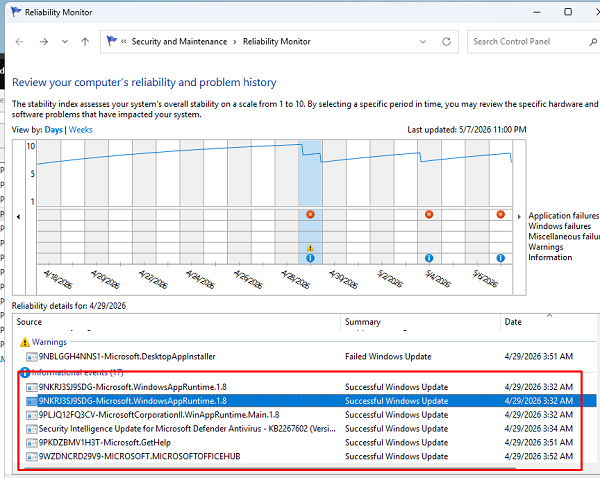This screenshot has width=600, height=478.
Task: Click icon beside Security Intelligence Update entry
Action: 31,429
